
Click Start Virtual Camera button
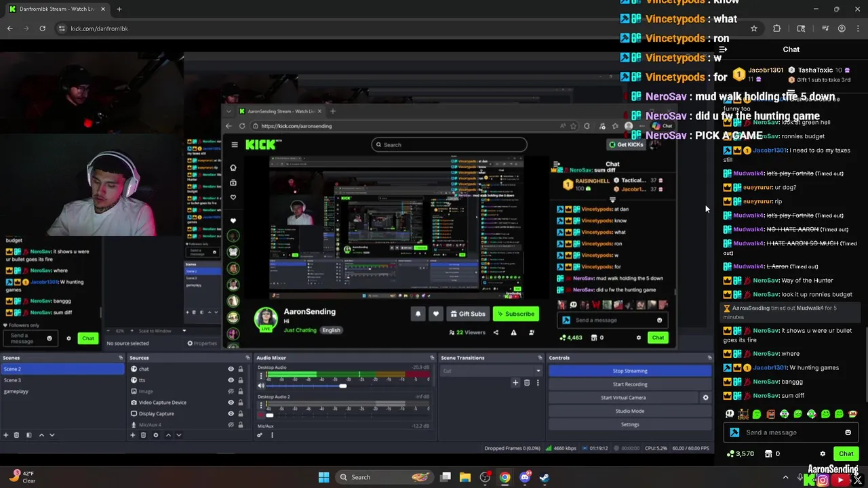623,398
